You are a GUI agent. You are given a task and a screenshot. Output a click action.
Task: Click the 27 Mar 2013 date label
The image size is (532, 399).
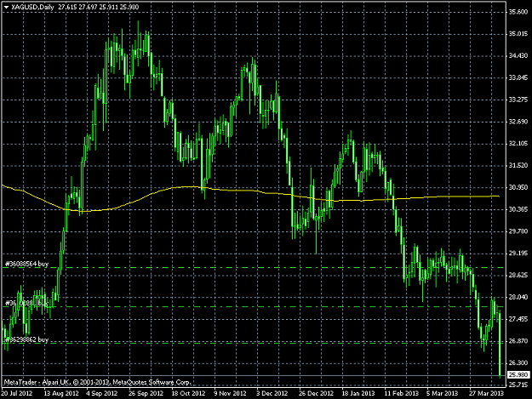(487, 393)
